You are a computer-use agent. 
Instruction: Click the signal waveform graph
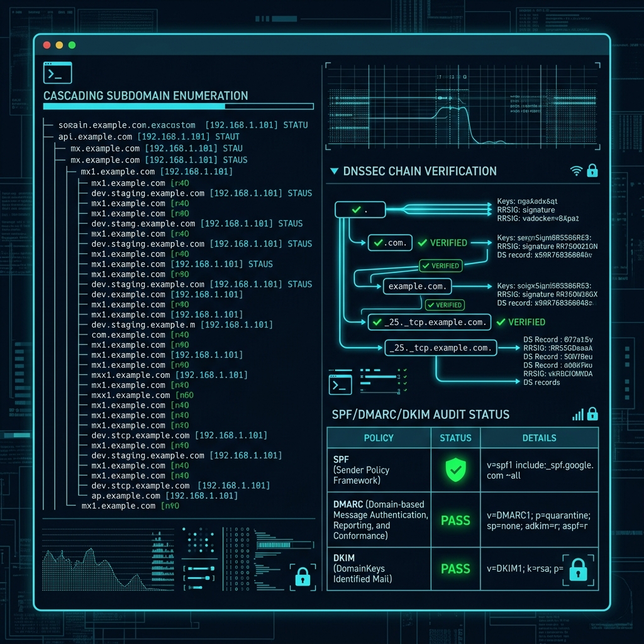pos(463,106)
